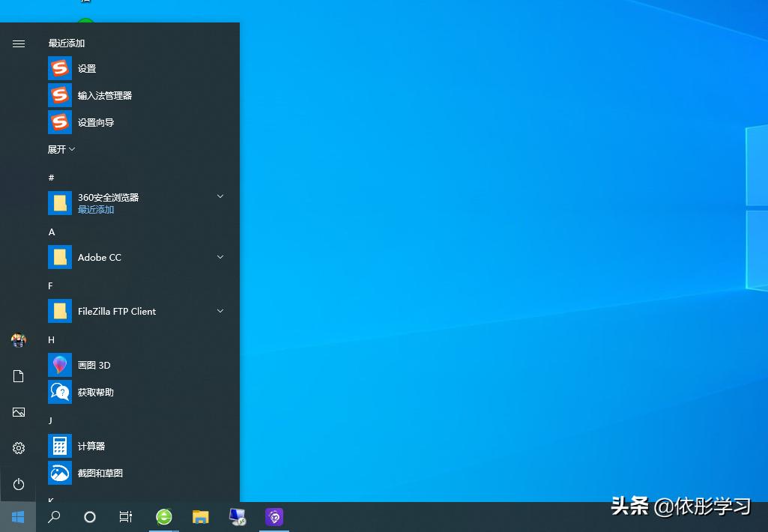768x532 pixels.
Task: Launch the 计算器 calculator app
Action: click(x=91, y=446)
